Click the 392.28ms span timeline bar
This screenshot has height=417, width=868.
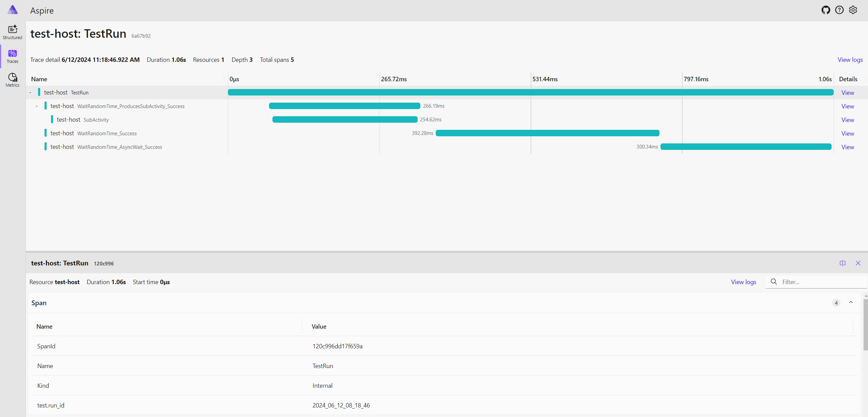point(548,133)
